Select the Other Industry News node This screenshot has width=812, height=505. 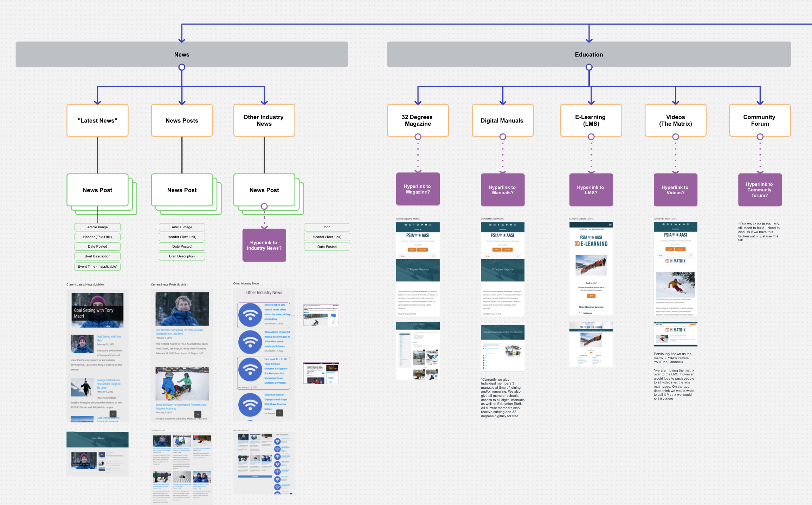tap(264, 120)
